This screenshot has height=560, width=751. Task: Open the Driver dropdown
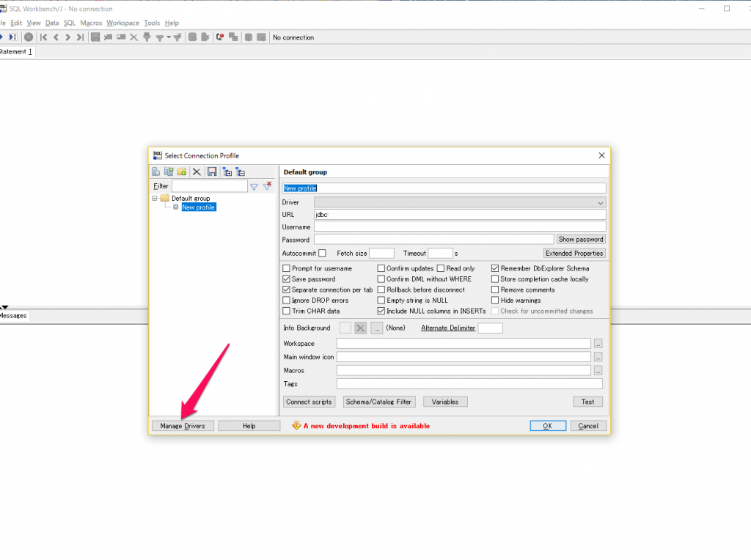(460, 202)
